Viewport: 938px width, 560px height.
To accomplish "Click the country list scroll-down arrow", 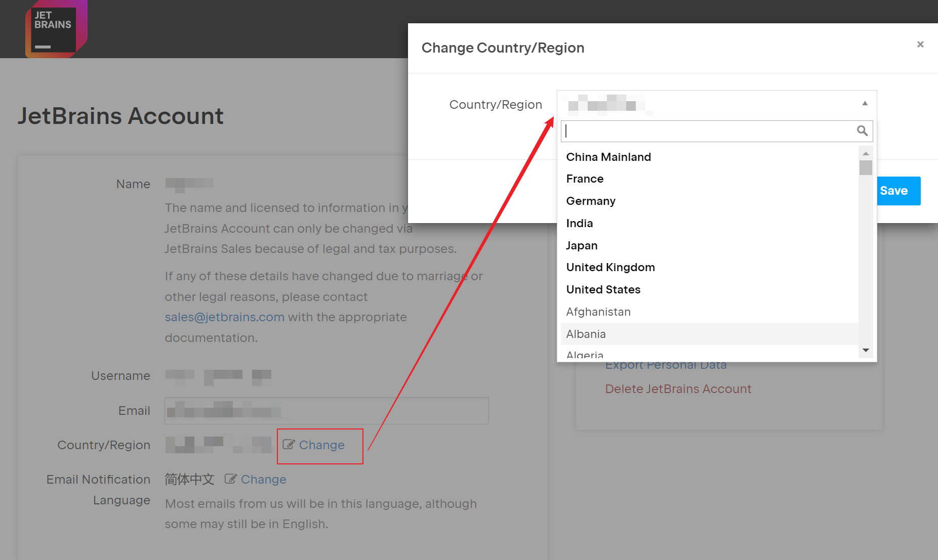I will (866, 350).
